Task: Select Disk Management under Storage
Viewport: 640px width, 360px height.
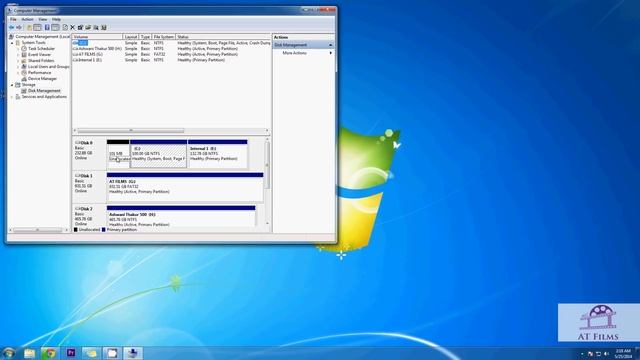Action: click(x=44, y=91)
